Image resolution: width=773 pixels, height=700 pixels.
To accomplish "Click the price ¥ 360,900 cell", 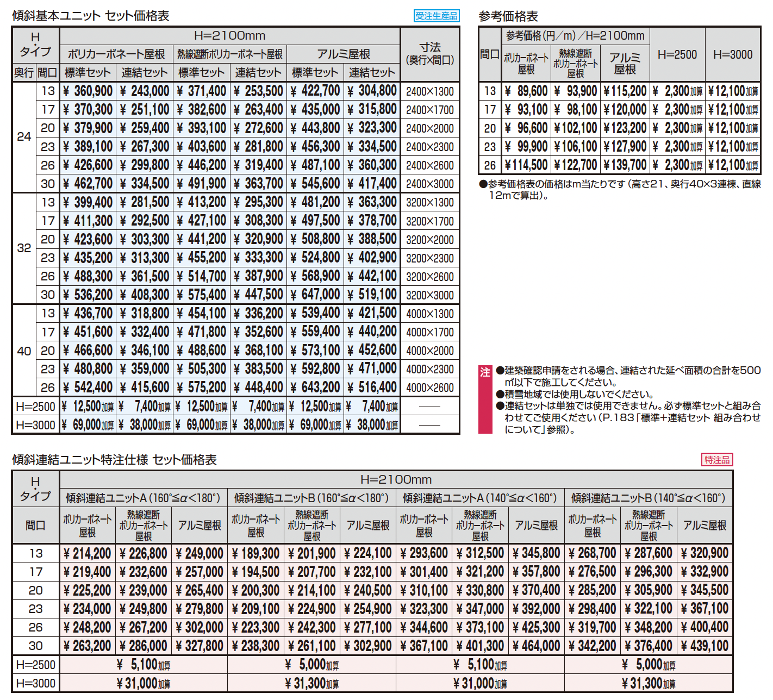I will [x=88, y=91].
